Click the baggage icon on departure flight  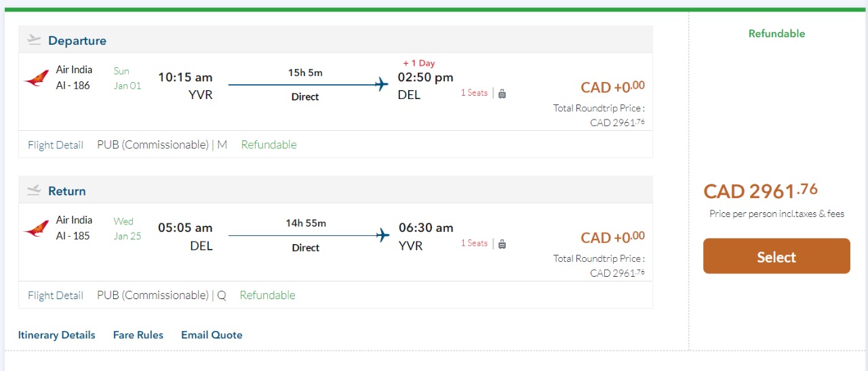pyautogui.click(x=502, y=94)
